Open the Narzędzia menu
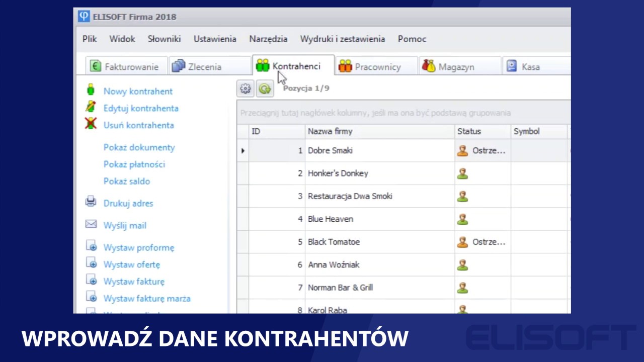Image resolution: width=644 pixels, height=362 pixels. point(268,39)
